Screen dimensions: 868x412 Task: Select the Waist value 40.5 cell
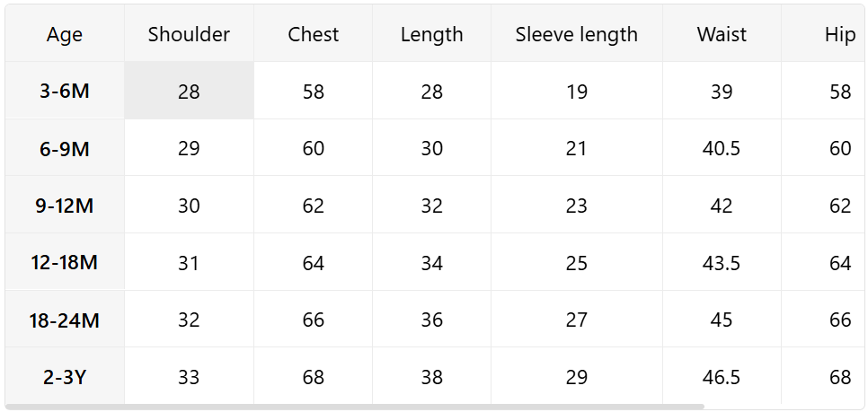[x=722, y=148]
